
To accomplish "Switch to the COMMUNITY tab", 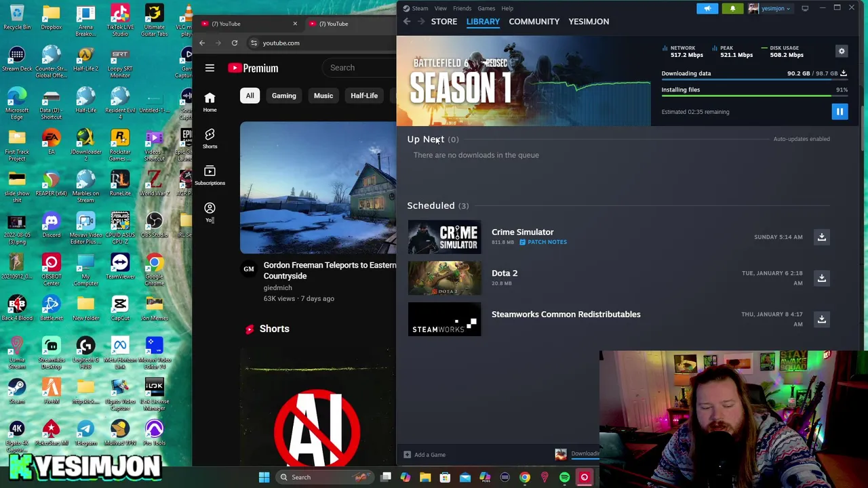I will point(534,22).
